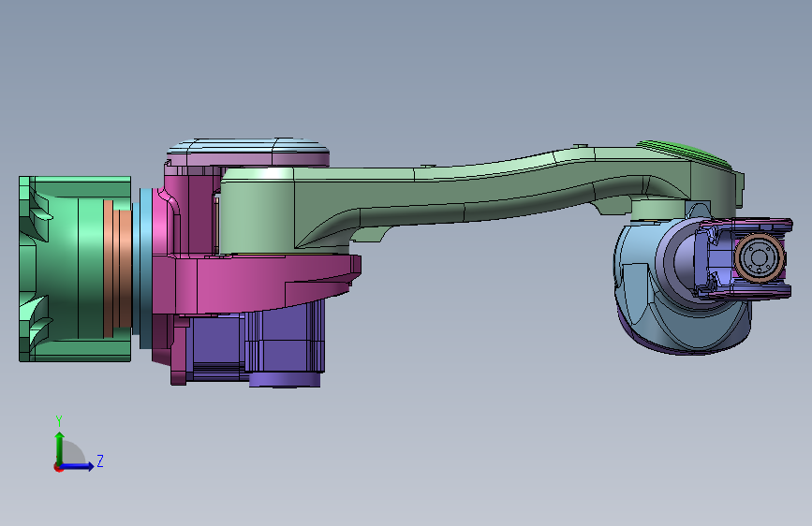Screen dimensions: 812x526
Task: Click the green Y axis arrow of the triad
Action: coord(60,447)
